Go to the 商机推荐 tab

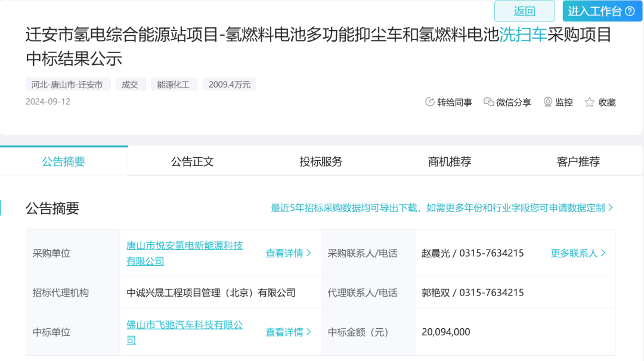point(450,161)
